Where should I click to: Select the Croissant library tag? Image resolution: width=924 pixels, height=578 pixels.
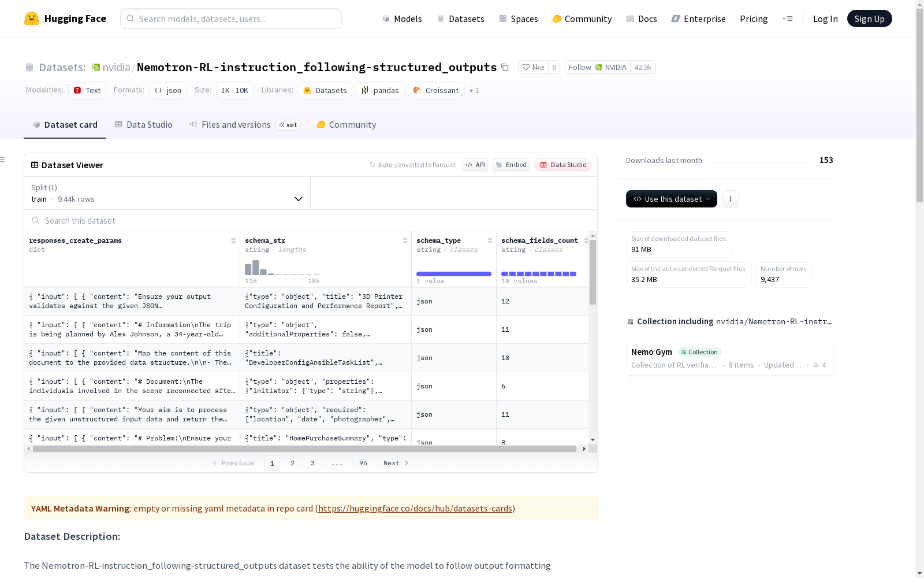436,90
